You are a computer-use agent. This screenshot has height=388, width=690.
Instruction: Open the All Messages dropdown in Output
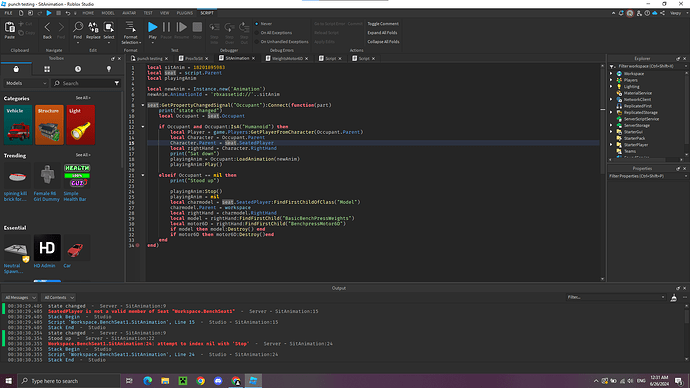pos(20,298)
